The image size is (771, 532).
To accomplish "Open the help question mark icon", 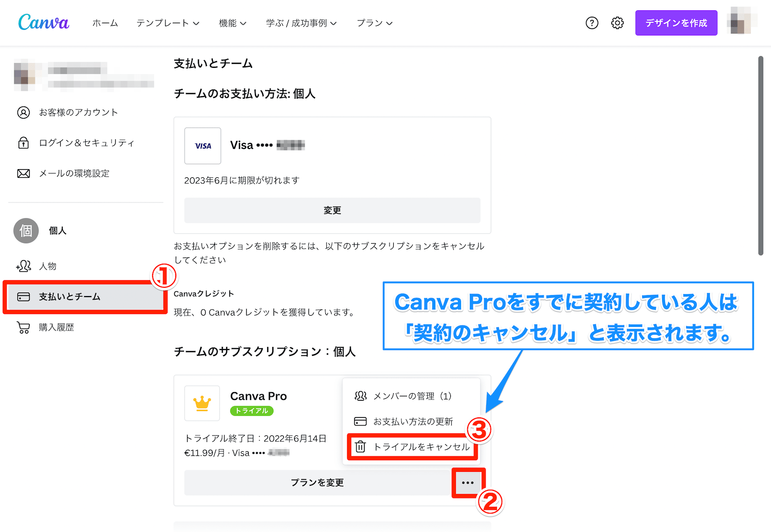I will click(x=592, y=23).
